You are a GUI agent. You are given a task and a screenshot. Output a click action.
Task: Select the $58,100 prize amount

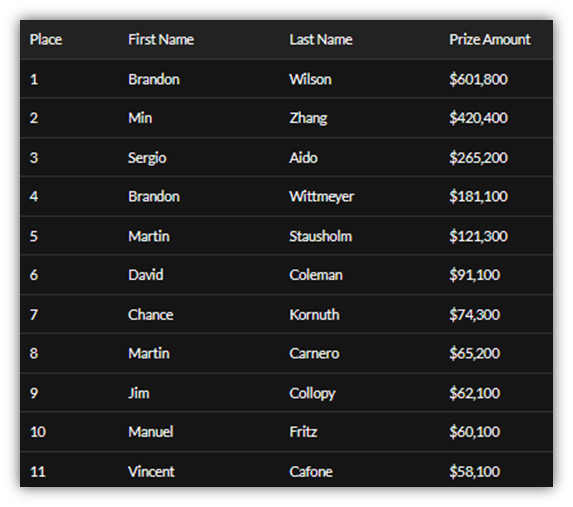tap(474, 472)
